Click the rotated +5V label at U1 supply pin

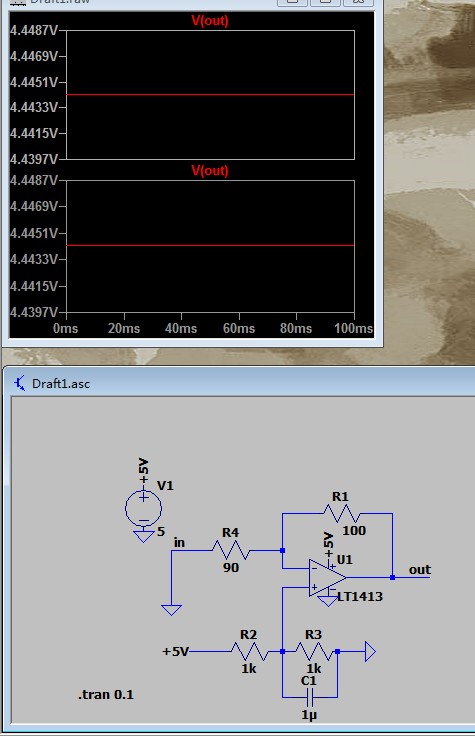pos(329,544)
